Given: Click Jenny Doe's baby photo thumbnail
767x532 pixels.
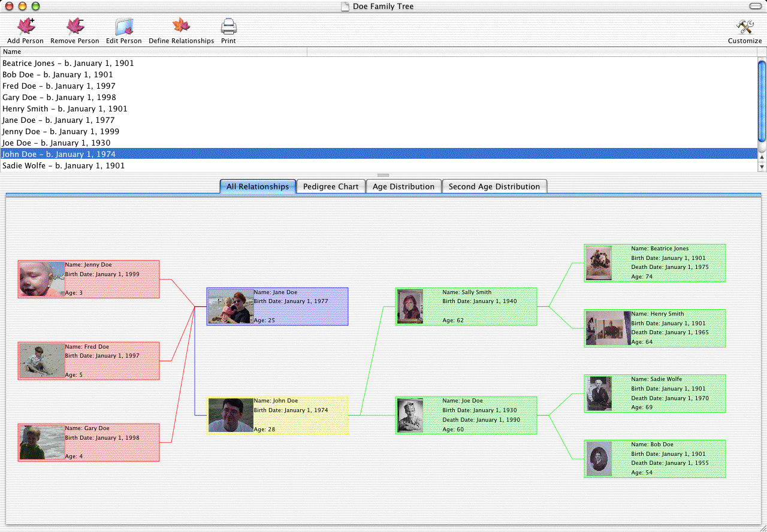Looking at the screenshot, I should coord(42,279).
